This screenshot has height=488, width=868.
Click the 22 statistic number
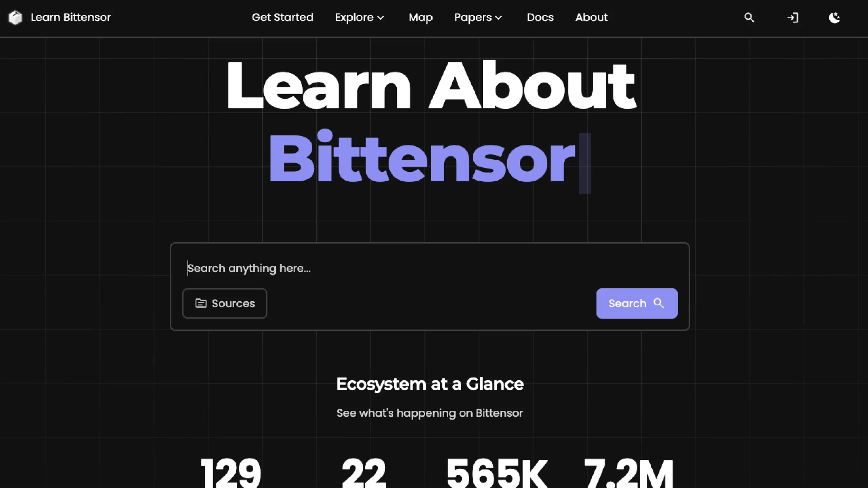(x=364, y=473)
